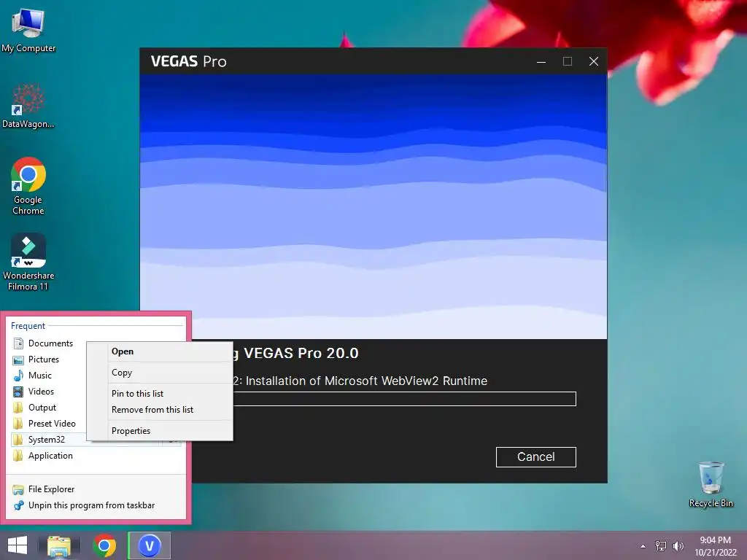747x560 pixels.
Task: Close the VEGAS Pro installer window
Action: [594, 61]
